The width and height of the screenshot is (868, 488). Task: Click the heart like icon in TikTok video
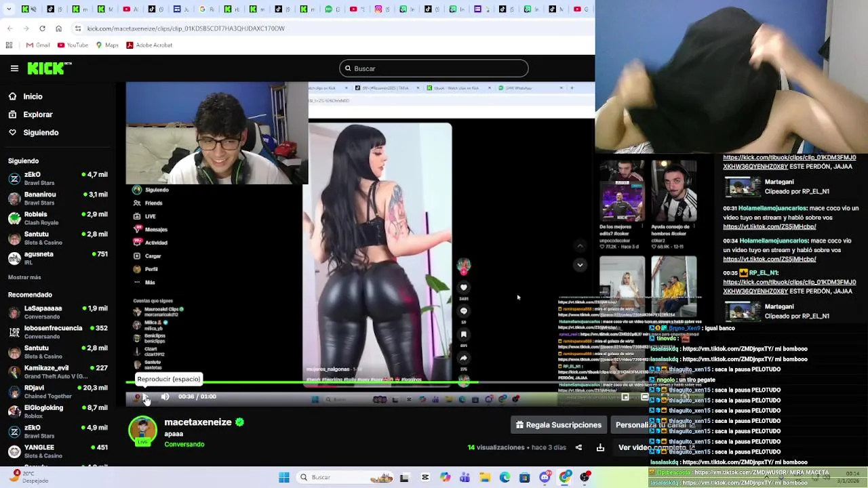coord(464,287)
